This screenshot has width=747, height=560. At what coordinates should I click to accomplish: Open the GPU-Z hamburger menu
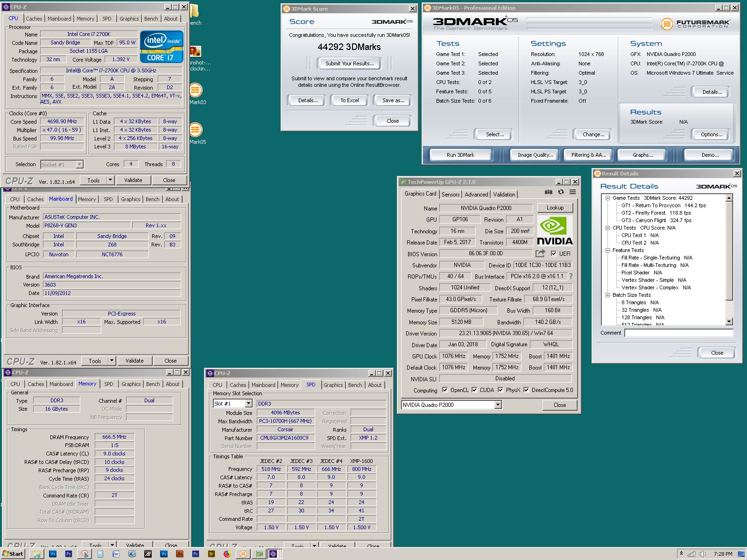[572, 192]
